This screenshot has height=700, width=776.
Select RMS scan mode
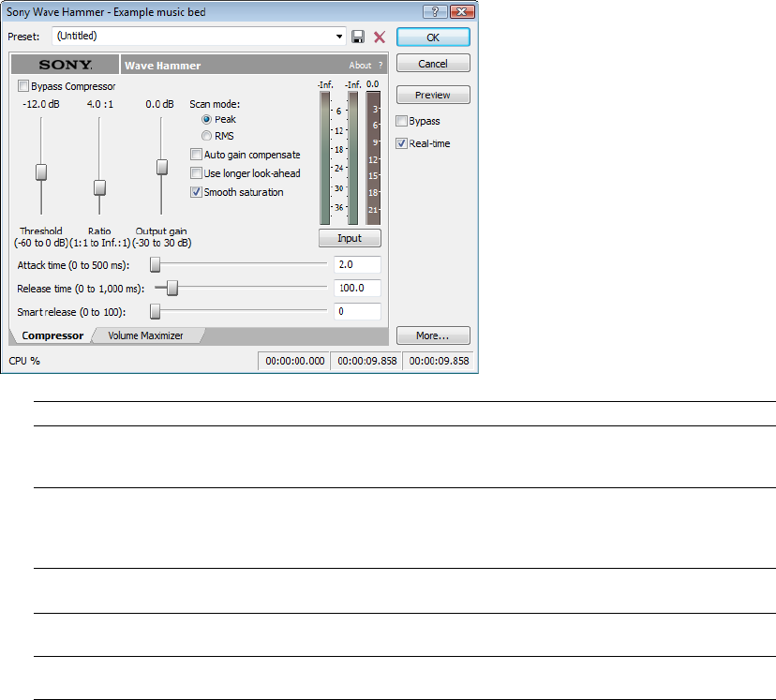point(206,136)
